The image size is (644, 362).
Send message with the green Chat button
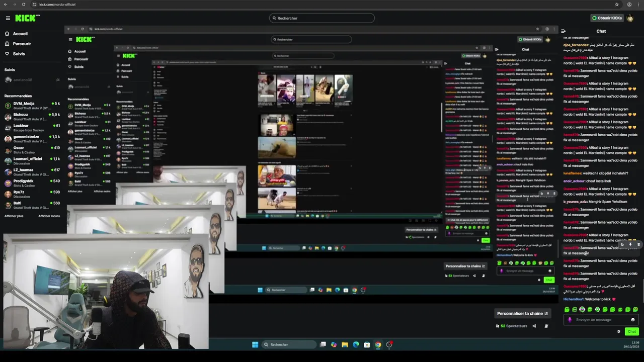(x=632, y=331)
